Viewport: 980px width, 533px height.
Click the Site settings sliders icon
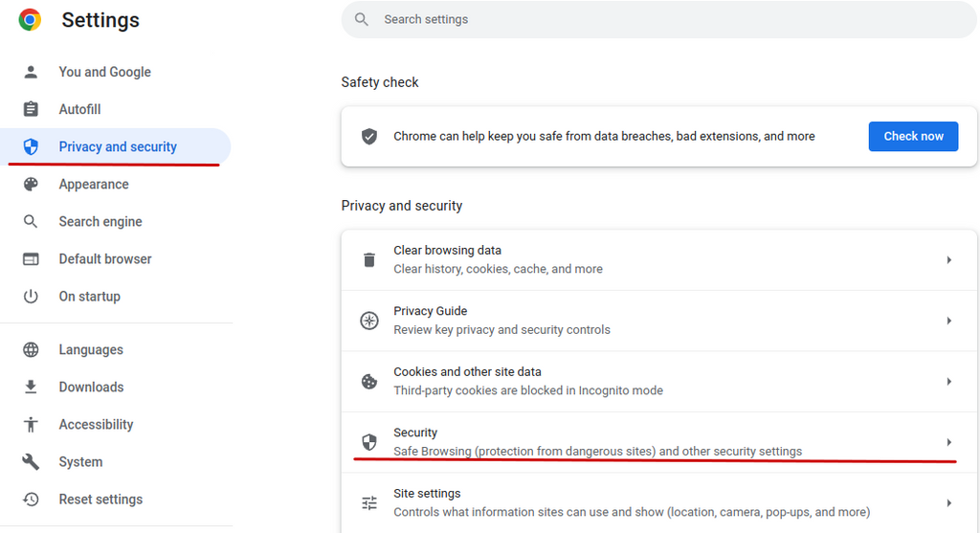pyautogui.click(x=369, y=503)
